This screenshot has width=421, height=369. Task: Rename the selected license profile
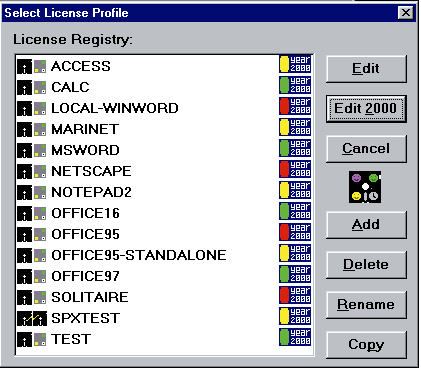click(x=366, y=305)
